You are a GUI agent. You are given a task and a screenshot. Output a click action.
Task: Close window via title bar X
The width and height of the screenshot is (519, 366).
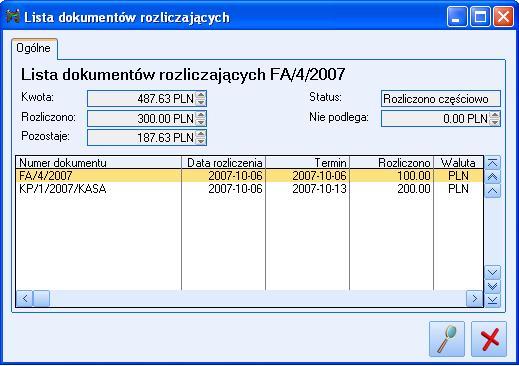(503, 16)
